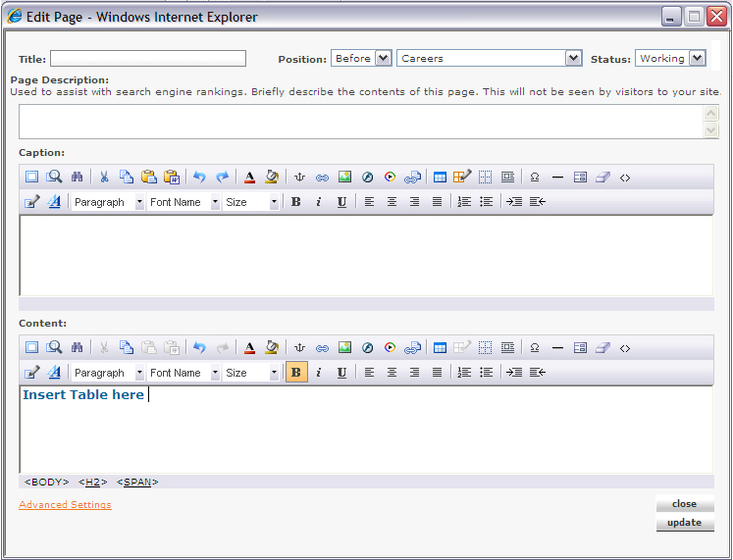This screenshot has height=560, width=733.
Task: Pick font color in Caption toolbar
Action: click(249, 177)
